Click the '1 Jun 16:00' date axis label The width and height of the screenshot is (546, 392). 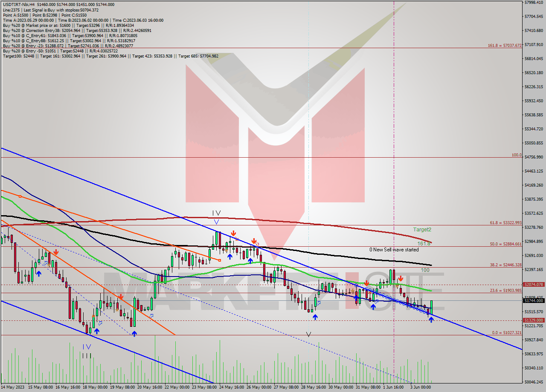393,387
